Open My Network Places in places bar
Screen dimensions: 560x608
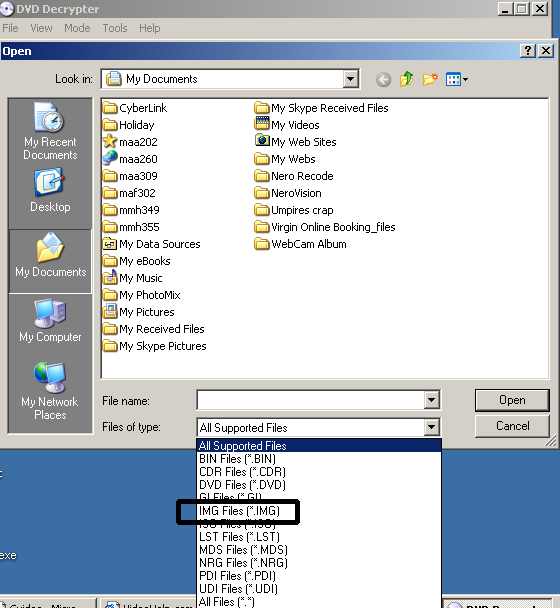tap(50, 391)
